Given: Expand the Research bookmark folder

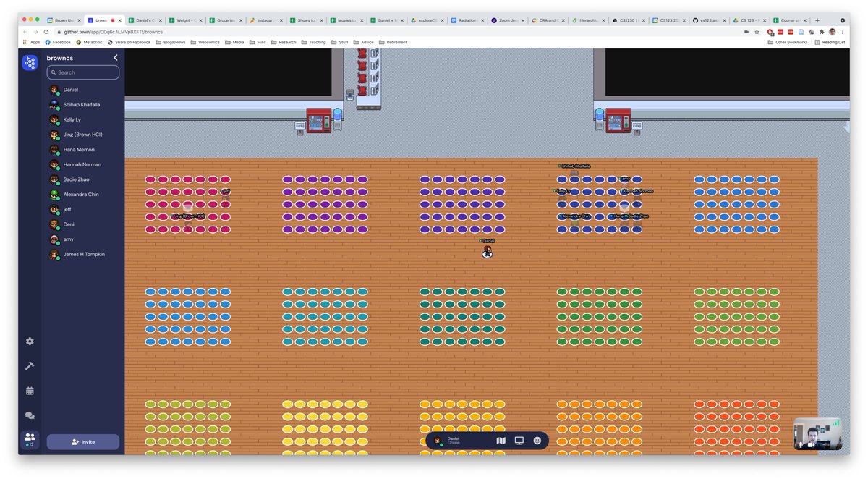Looking at the screenshot, I should tap(284, 42).
